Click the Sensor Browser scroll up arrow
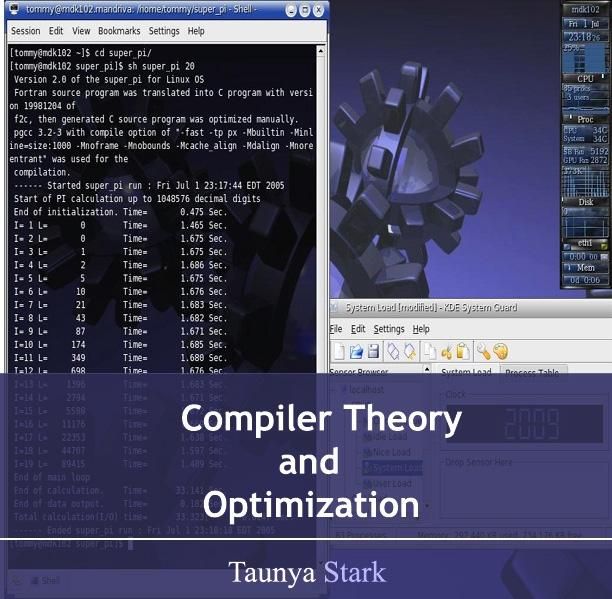612x599 pixels. coord(427,369)
